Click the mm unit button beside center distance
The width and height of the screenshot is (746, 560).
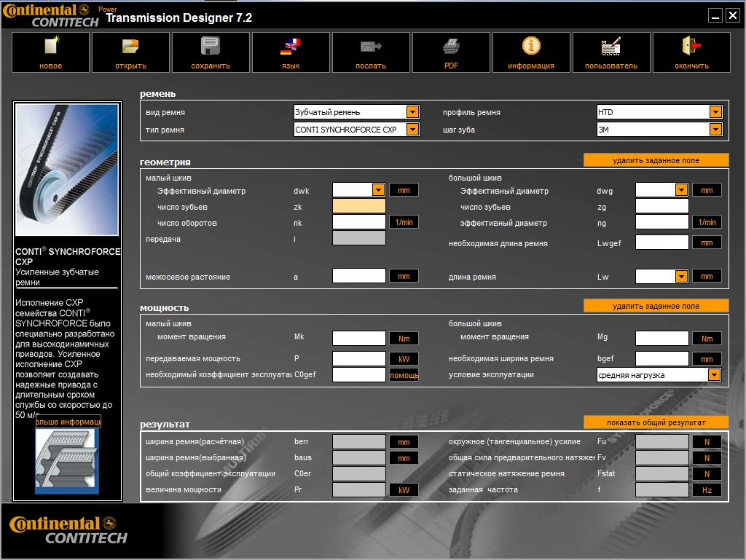point(404,276)
